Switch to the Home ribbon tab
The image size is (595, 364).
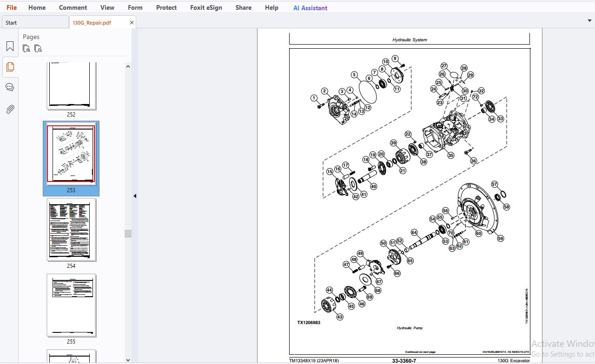[37, 7]
